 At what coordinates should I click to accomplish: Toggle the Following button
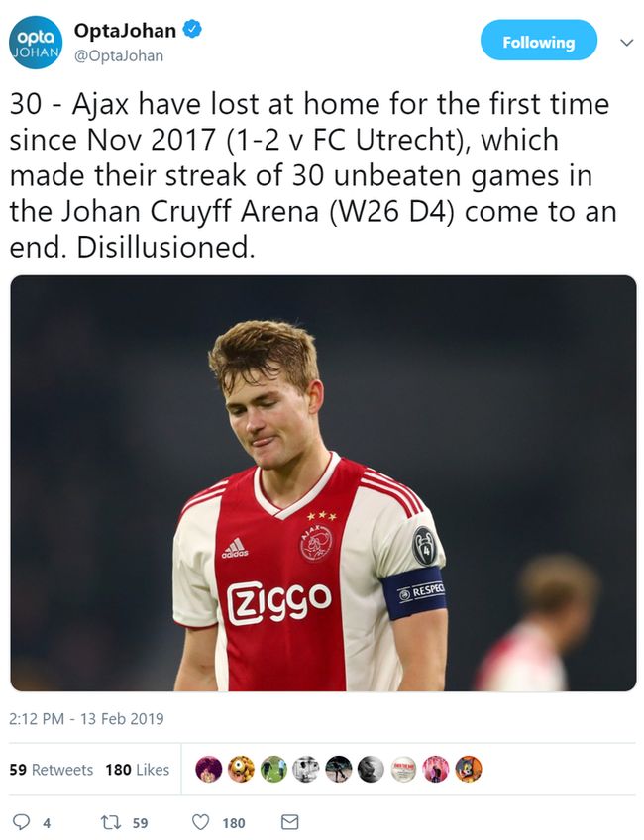(x=538, y=42)
